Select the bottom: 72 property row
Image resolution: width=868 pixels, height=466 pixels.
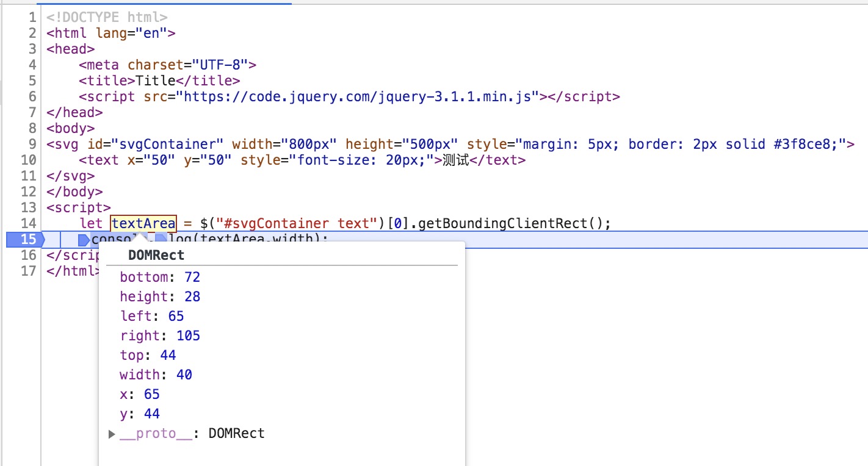pyautogui.click(x=160, y=277)
